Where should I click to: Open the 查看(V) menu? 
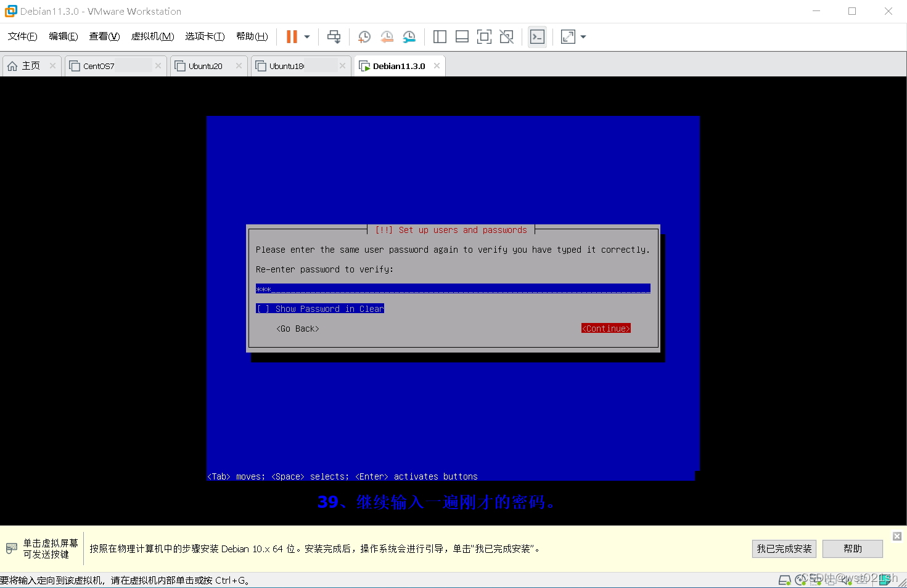tap(104, 36)
